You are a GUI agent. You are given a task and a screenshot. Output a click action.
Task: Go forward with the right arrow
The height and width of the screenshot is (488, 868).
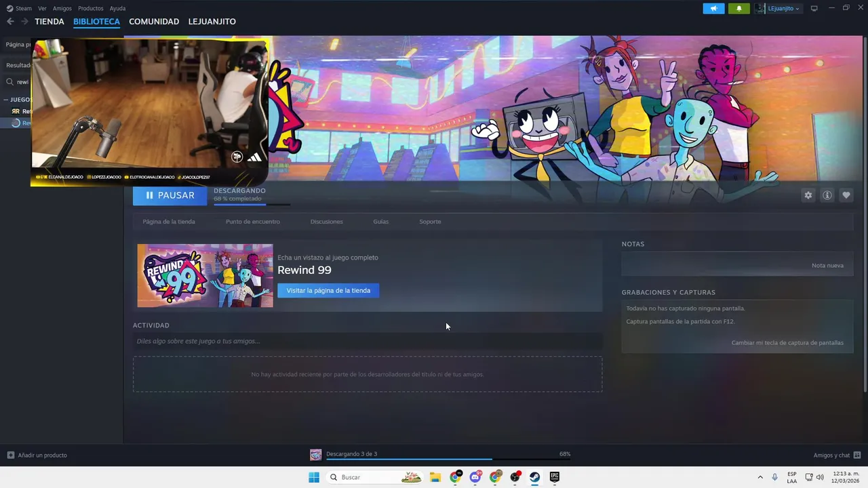[x=24, y=22]
